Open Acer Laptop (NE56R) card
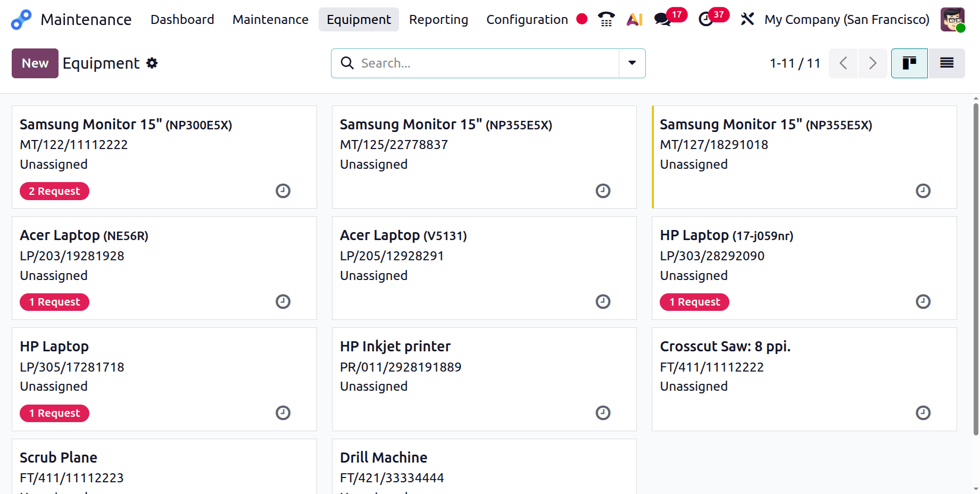The height and width of the screenshot is (494, 980). [164, 268]
